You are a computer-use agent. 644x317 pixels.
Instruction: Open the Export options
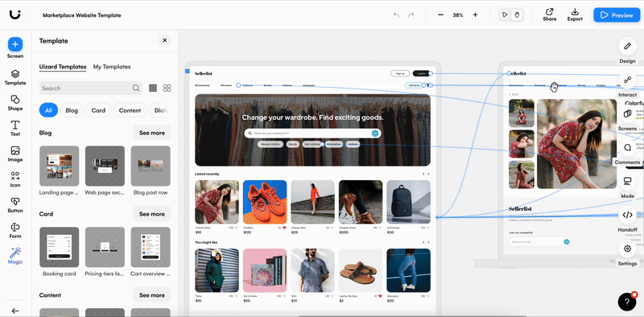(x=575, y=14)
